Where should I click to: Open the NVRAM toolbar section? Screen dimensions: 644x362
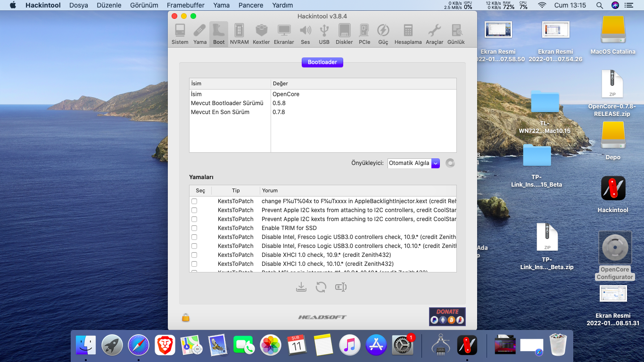pos(239,34)
